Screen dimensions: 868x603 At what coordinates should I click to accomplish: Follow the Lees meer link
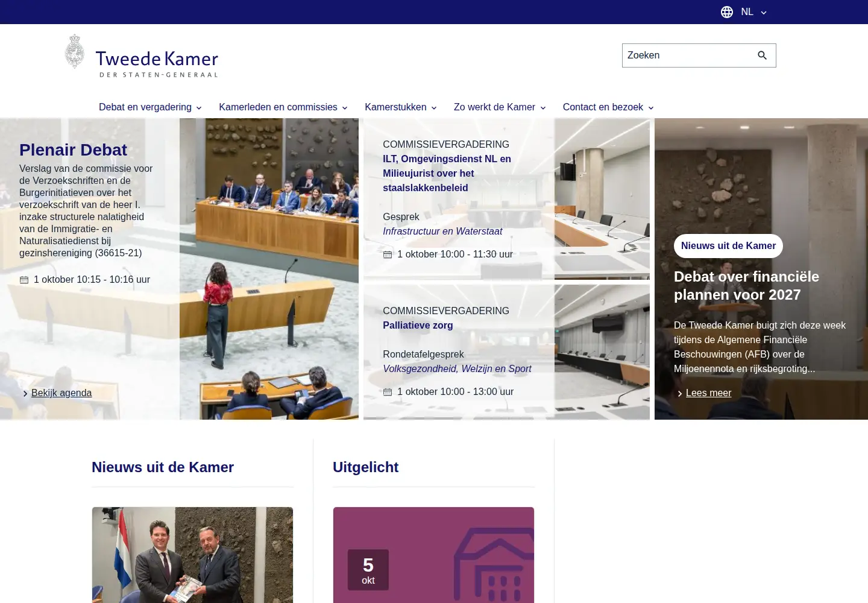pos(708,393)
